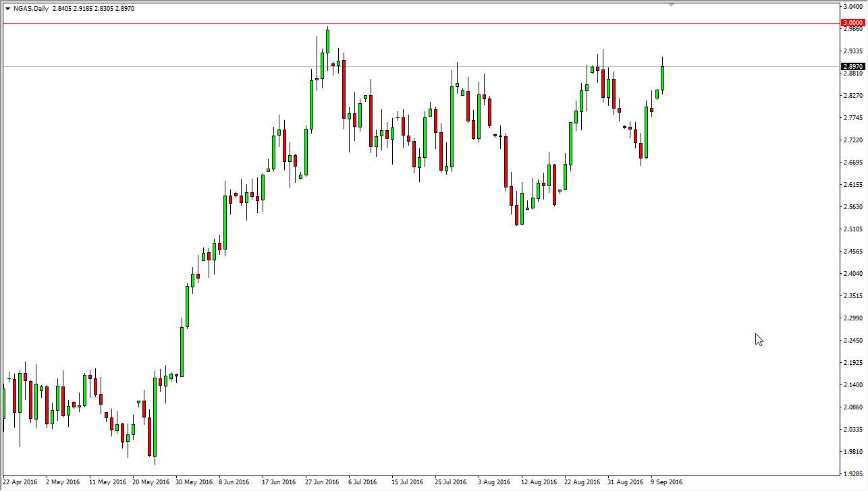Click the 2.0860 price axis label
The width and height of the screenshot is (868, 491).
click(853, 407)
